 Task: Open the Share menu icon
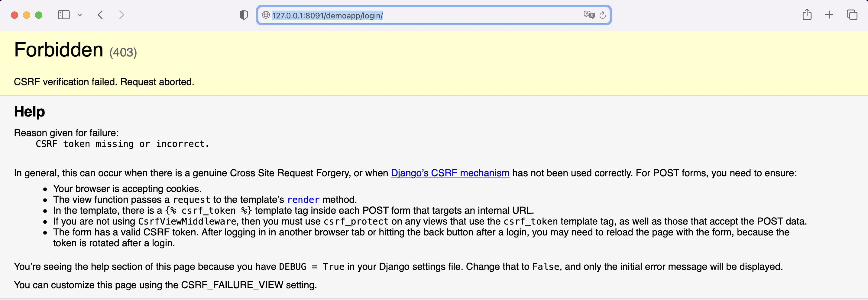click(807, 14)
